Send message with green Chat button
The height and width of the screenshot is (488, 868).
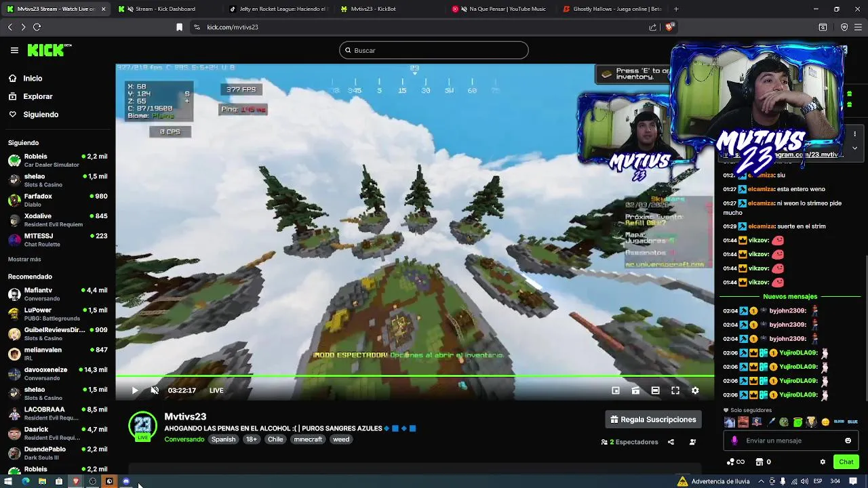point(846,462)
